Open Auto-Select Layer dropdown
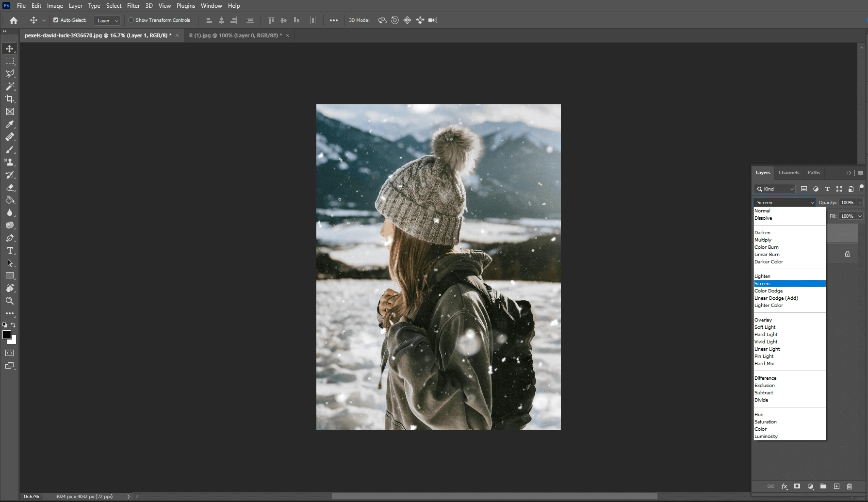 coord(107,20)
